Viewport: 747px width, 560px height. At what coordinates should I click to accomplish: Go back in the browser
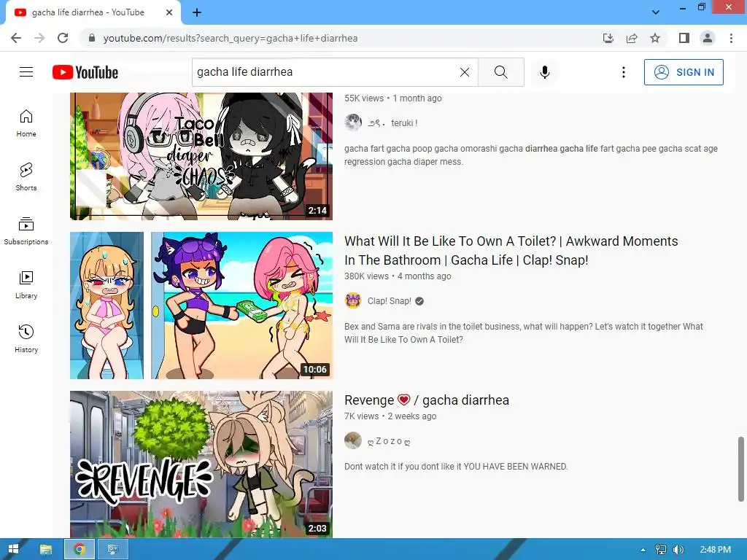click(16, 38)
